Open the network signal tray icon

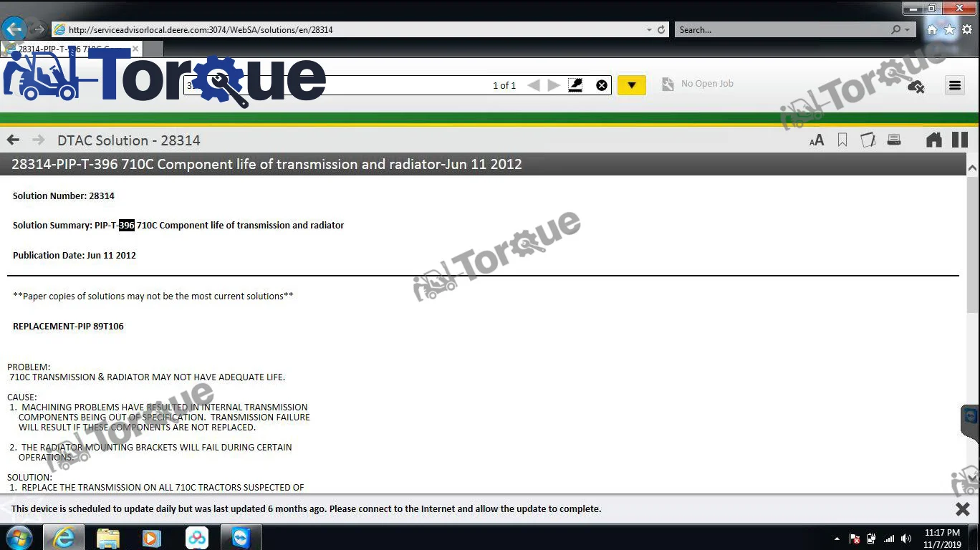coord(889,539)
